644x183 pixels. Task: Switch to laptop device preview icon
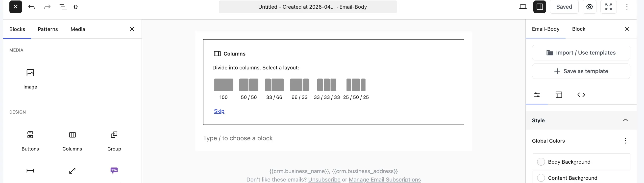point(523,7)
